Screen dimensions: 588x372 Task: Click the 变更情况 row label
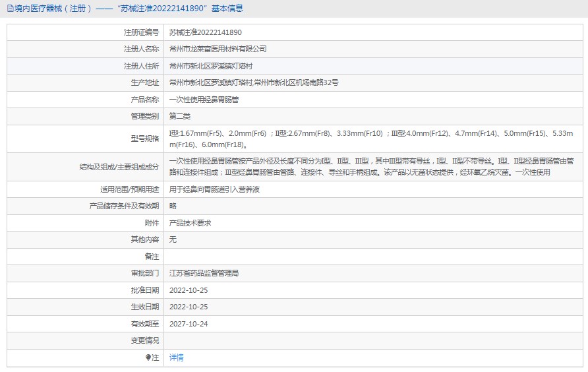point(145,340)
